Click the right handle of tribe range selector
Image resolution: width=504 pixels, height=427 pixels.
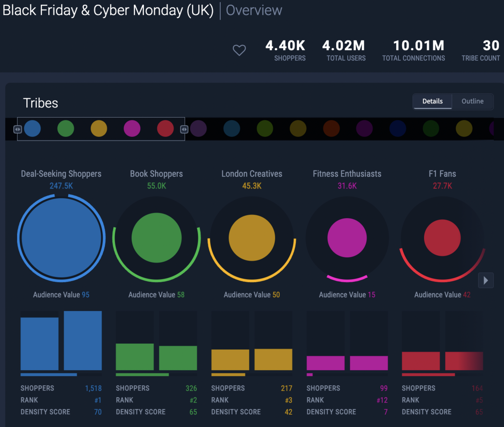[184, 129]
